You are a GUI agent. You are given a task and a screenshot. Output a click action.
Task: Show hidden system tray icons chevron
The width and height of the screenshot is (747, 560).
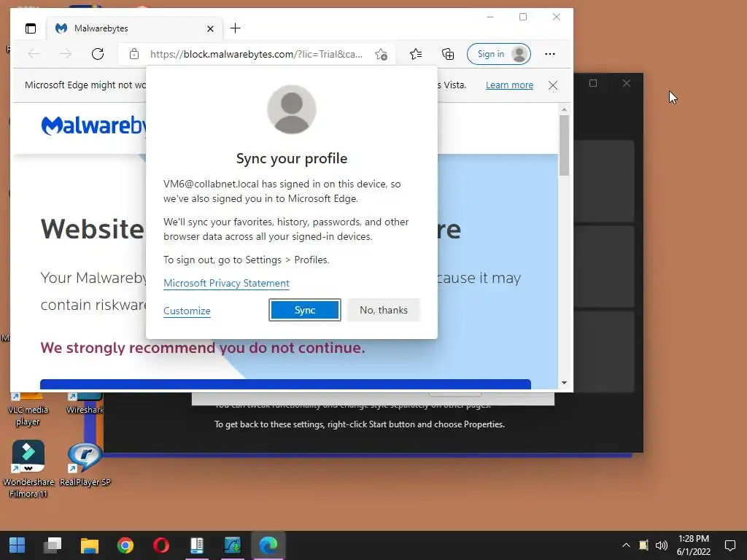coord(626,545)
